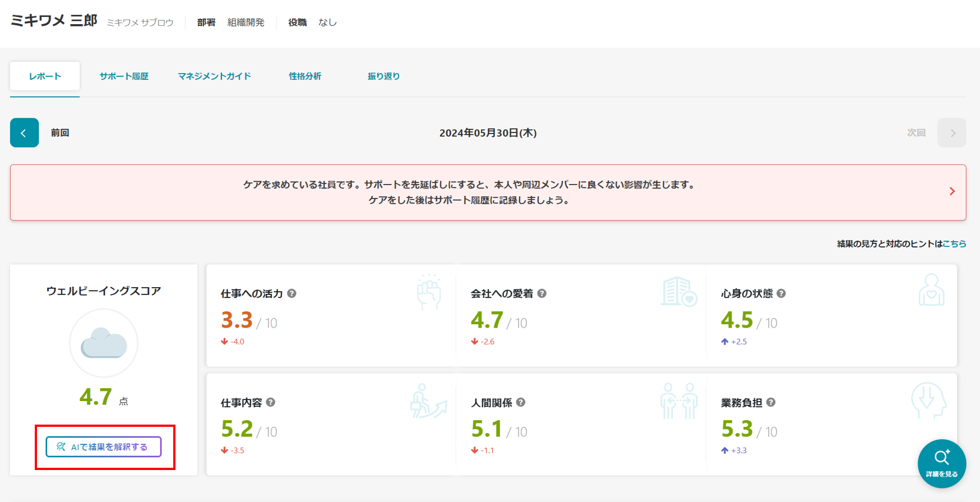The image size is (980, 502).
Task: Click the -3.5 change under 仕事内容
Action: [237, 450]
